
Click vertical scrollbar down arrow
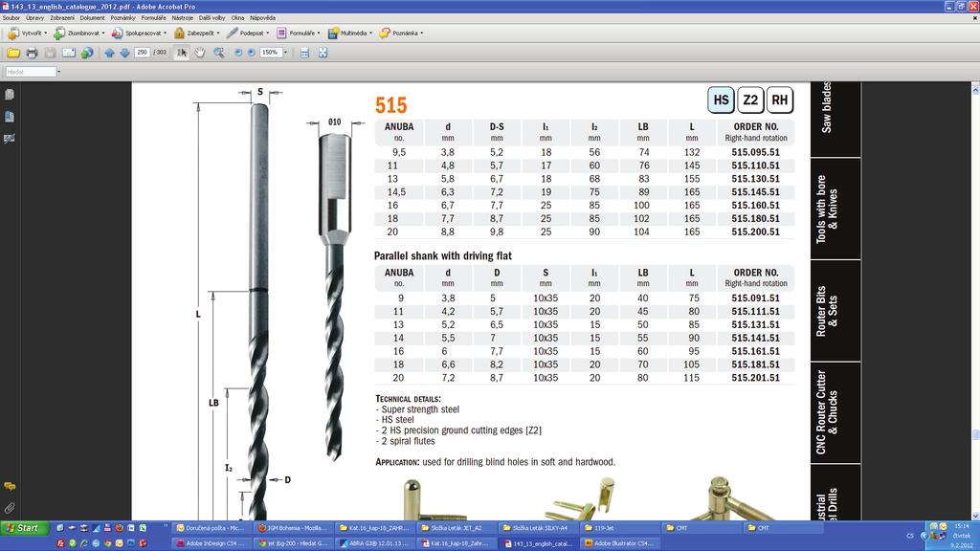(x=975, y=516)
